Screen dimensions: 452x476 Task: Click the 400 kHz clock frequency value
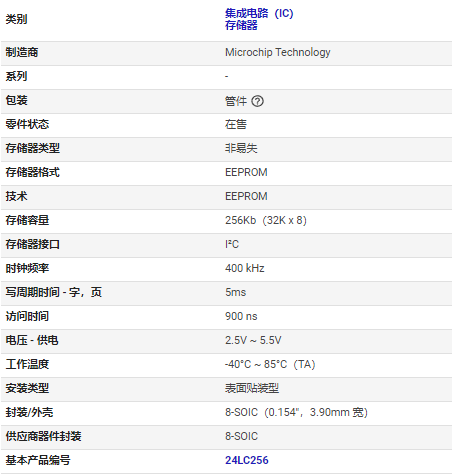tap(245, 268)
